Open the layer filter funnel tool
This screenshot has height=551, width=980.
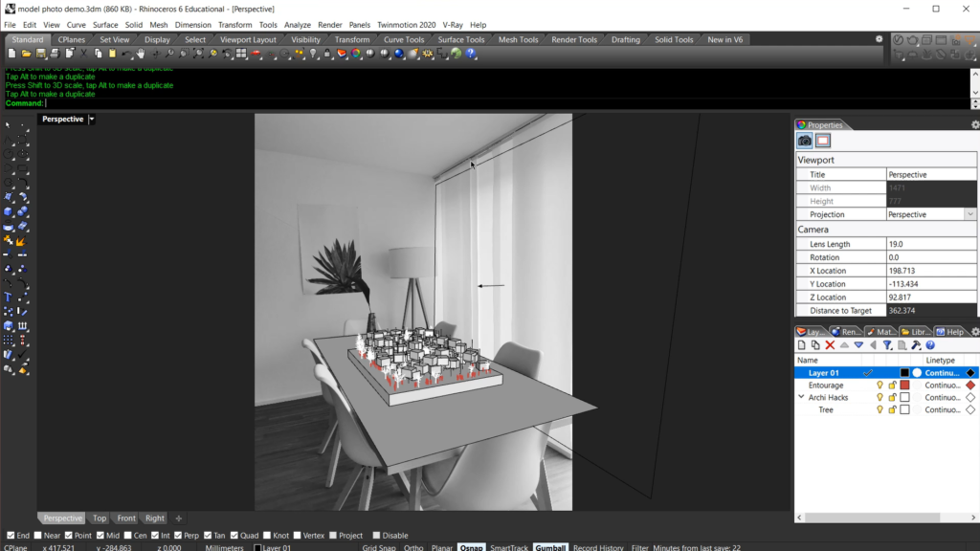point(887,344)
